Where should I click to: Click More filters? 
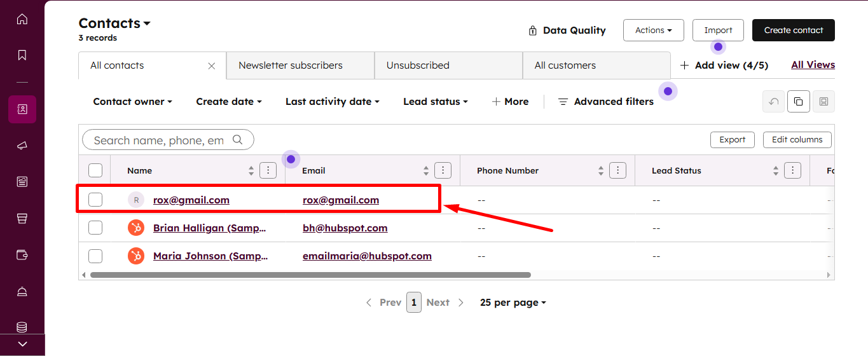pos(510,102)
